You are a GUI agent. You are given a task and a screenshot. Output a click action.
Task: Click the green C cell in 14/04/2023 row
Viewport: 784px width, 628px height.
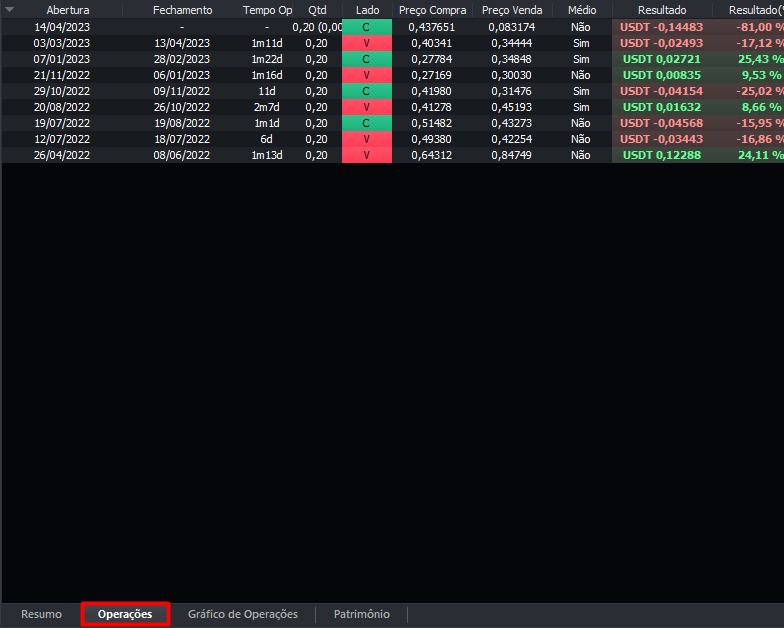click(366, 27)
